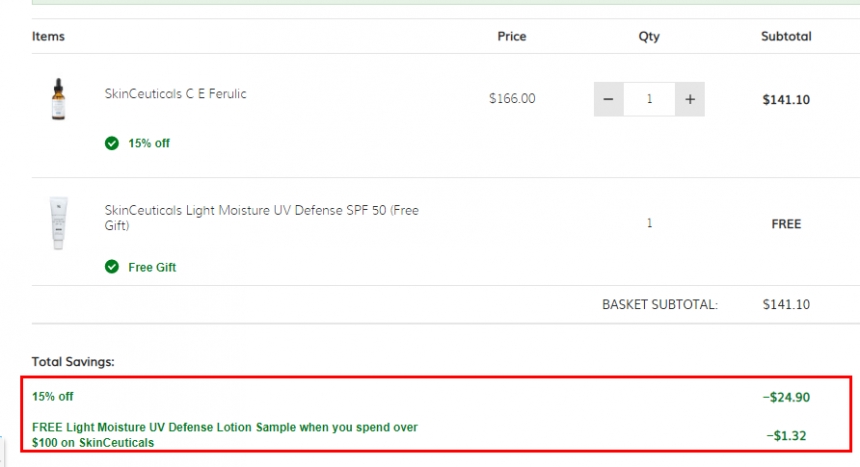Screen dimensions: 860x467
Task: Open the SkinCeuticals C E Ferulic product link
Action: 176,94
